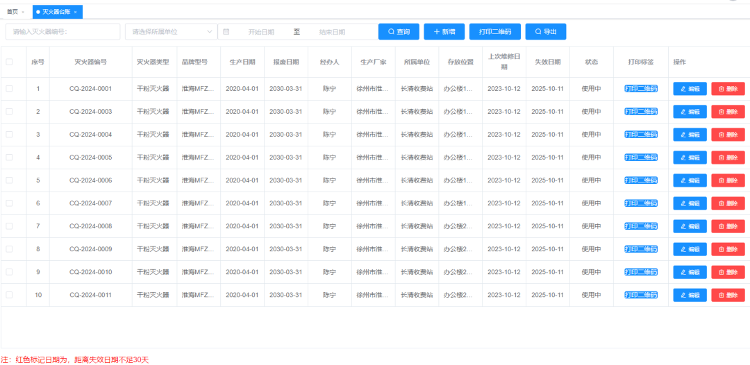Image resolution: width=750 pixels, height=365 pixels.
Task: Delete the CQ-2024-0005 row
Action: click(728, 158)
